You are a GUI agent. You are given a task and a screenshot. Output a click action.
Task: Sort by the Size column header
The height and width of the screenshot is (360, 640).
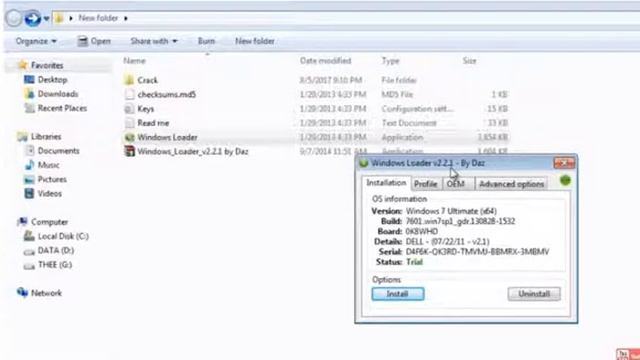469,61
